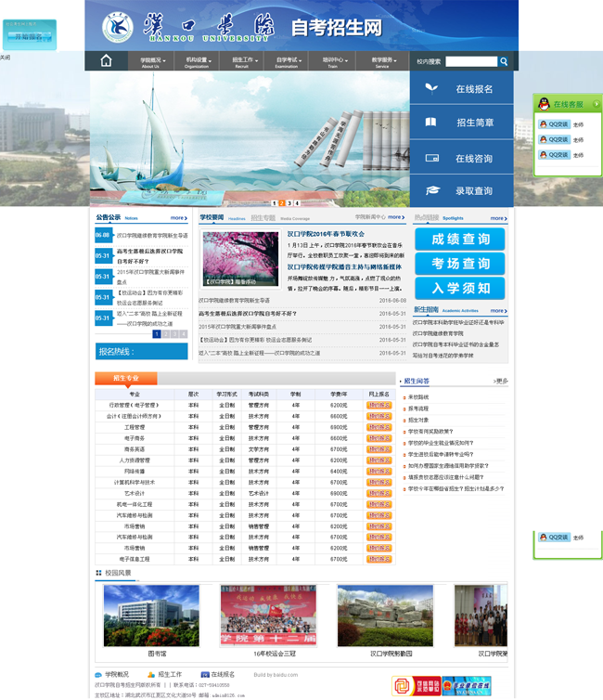603x700 pixels.
Task: Click the screen icon beside 在线咨询
Action: pos(431,158)
